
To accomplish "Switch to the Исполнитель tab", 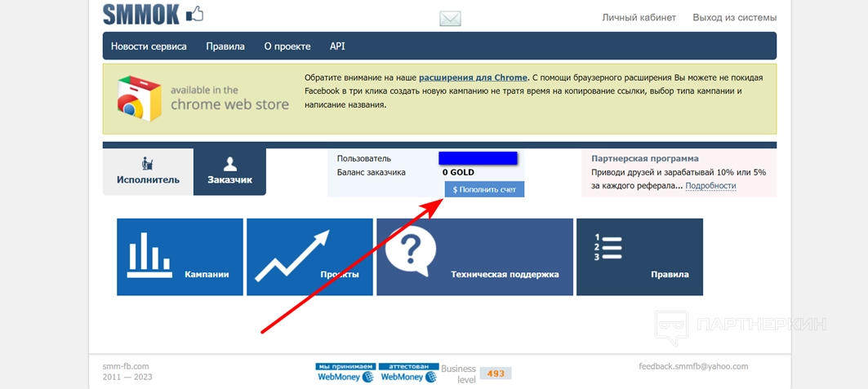I will 148,172.
